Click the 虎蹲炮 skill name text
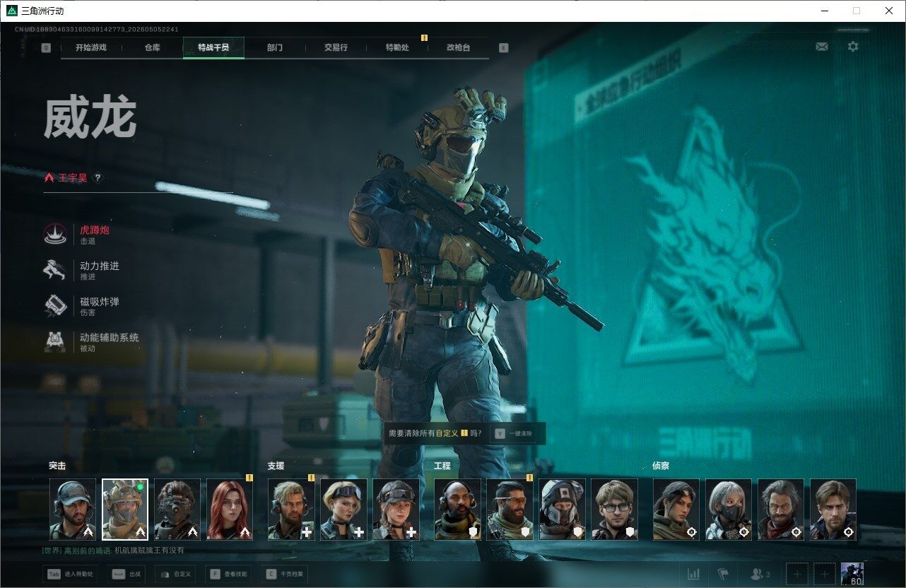The height and width of the screenshot is (588, 906). click(95, 230)
